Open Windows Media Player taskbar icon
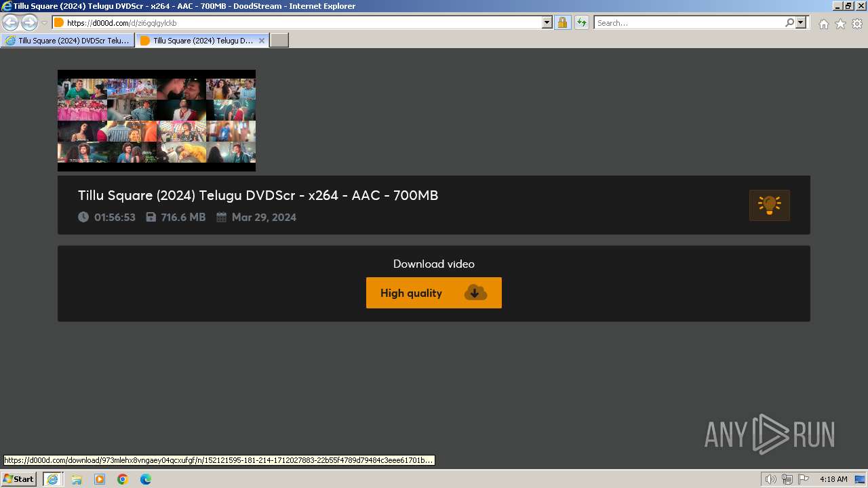This screenshot has width=868, height=488. click(x=100, y=479)
